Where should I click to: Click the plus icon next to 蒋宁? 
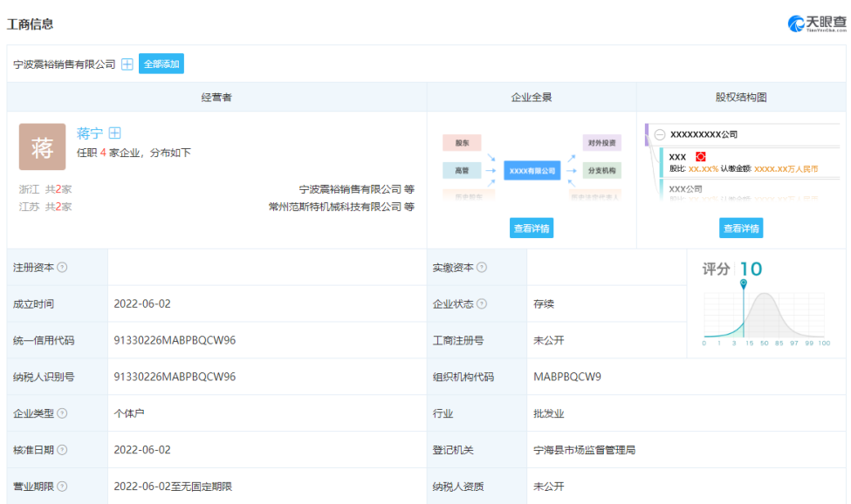[114, 133]
